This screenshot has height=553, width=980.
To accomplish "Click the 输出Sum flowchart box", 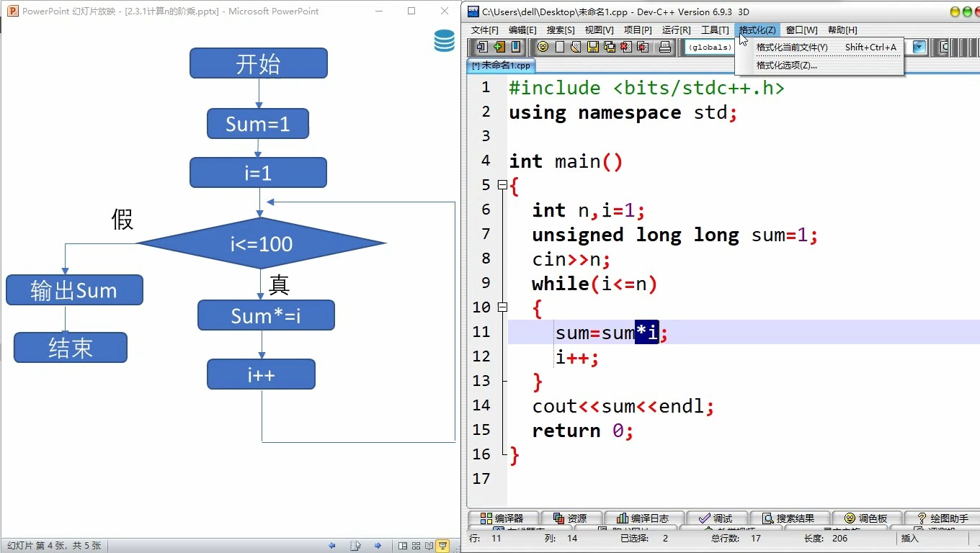I will pos(74,290).
